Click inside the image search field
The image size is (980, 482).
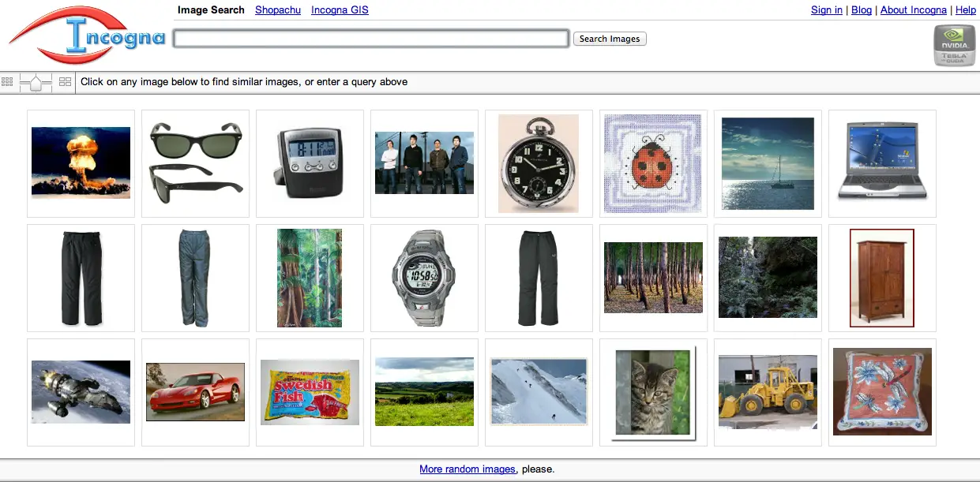(370, 39)
